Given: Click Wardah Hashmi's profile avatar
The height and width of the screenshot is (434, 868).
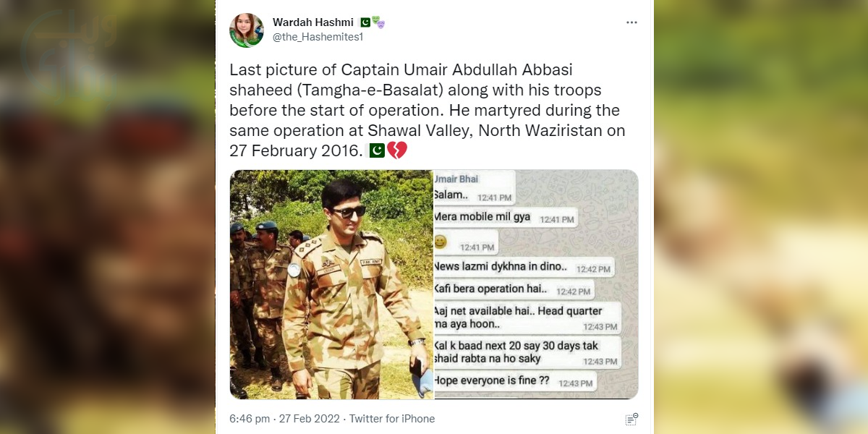Looking at the screenshot, I should click(247, 30).
